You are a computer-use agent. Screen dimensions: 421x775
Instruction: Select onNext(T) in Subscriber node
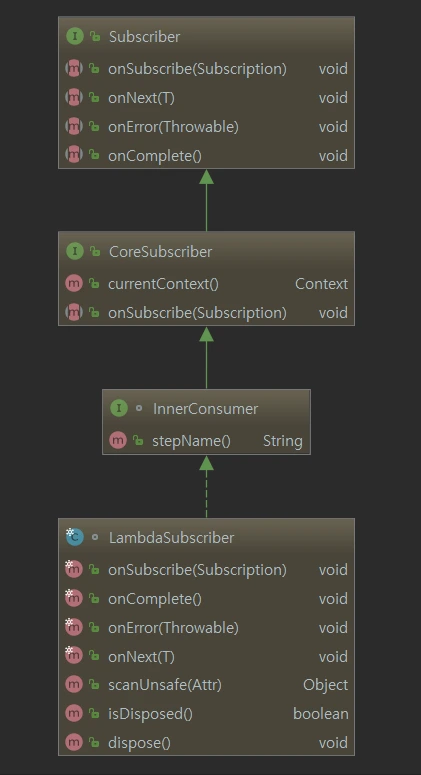coord(207,97)
